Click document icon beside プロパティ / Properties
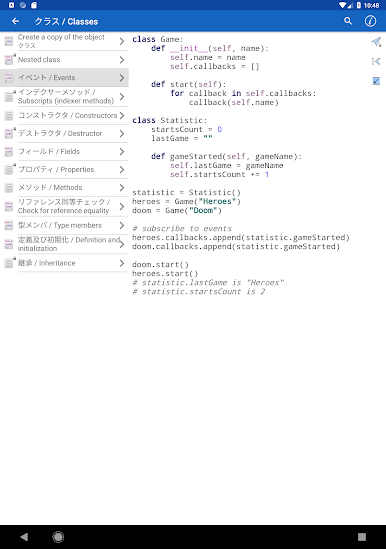This screenshot has width=386, height=549. coord(9,169)
